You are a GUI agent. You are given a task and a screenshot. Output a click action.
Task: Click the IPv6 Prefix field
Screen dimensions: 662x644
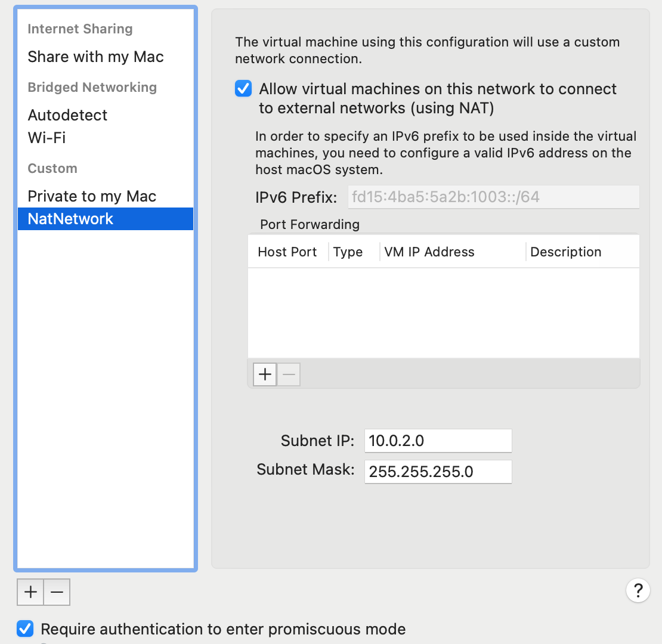(493, 197)
